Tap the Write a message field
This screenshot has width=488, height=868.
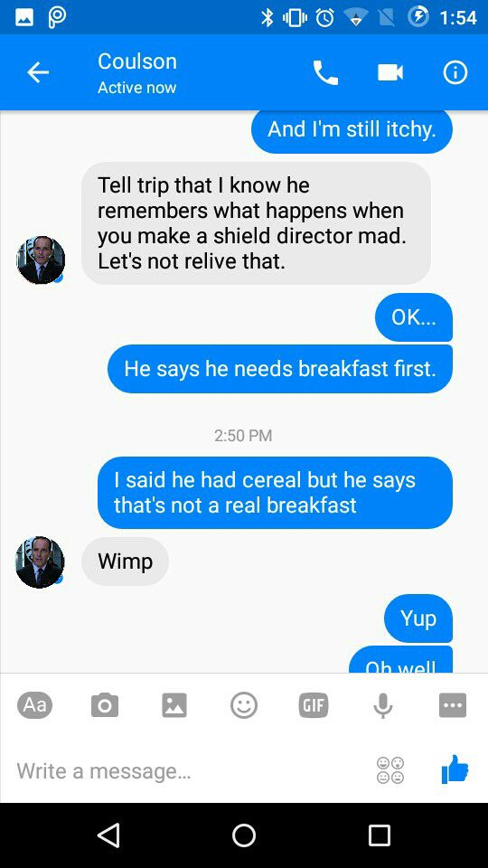[x=188, y=770]
